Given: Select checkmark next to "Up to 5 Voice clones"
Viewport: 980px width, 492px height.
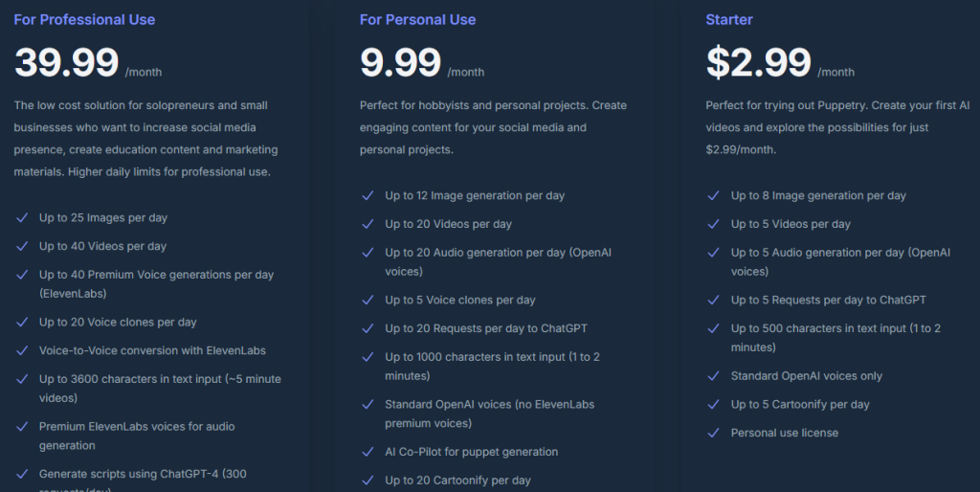Looking at the screenshot, I should click(x=367, y=301).
